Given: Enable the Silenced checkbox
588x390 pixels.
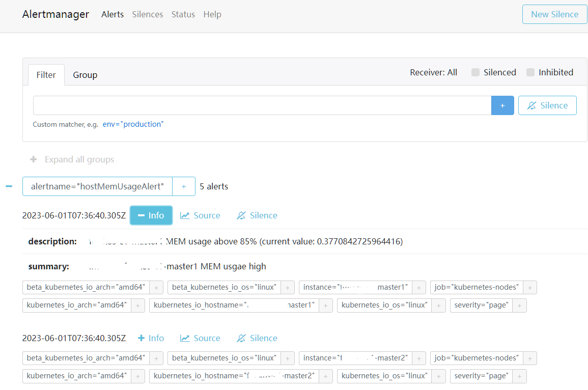Looking at the screenshot, I should (475, 72).
